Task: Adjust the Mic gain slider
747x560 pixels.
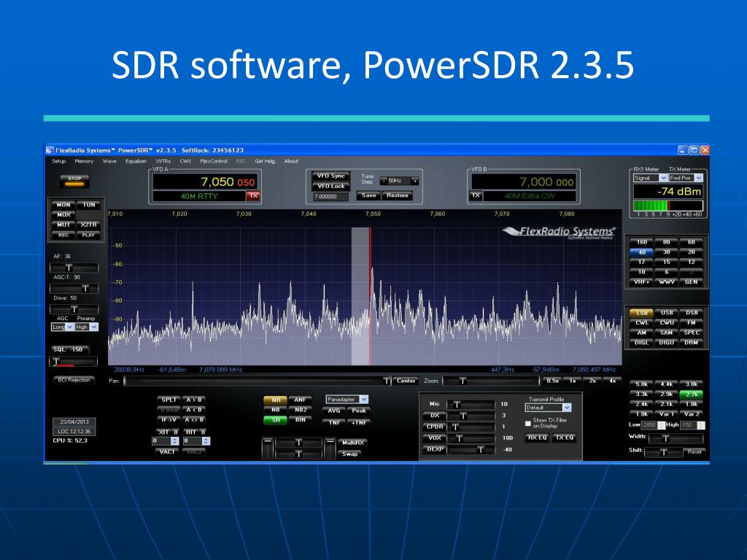Action: (x=471, y=404)
